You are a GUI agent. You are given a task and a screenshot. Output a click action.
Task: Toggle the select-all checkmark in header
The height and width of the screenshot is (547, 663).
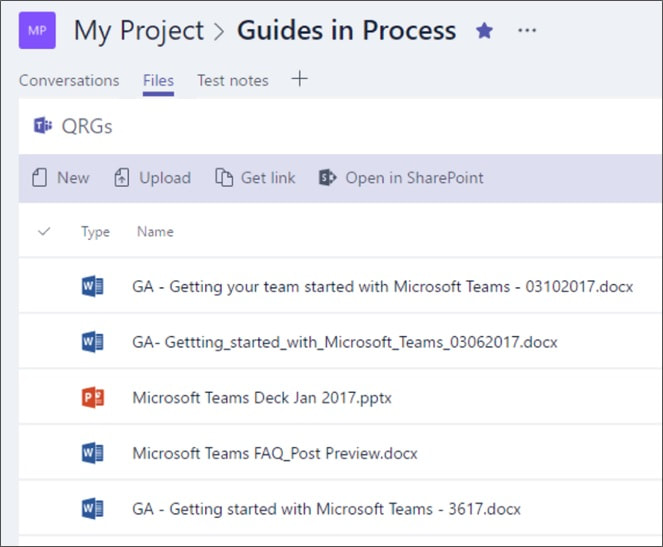click(44, 231)
